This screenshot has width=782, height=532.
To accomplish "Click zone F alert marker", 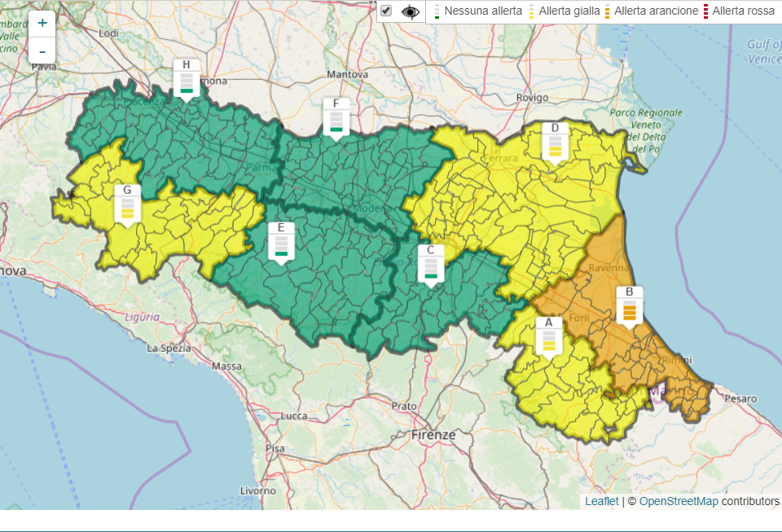I will point(336,117).
